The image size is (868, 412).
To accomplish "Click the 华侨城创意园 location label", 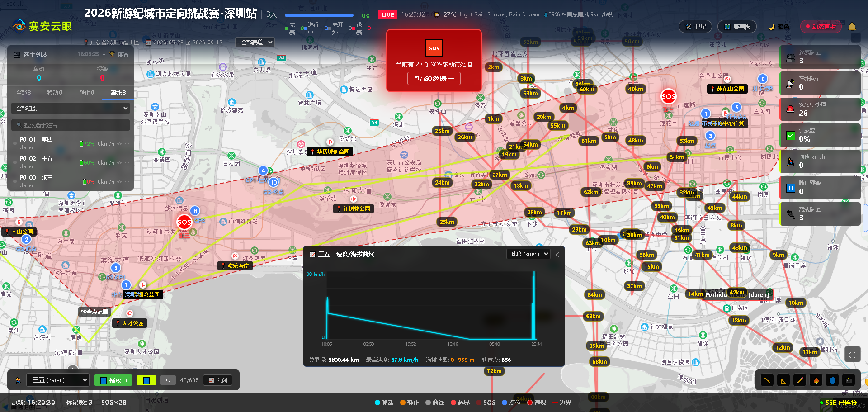I will point(330,152).
